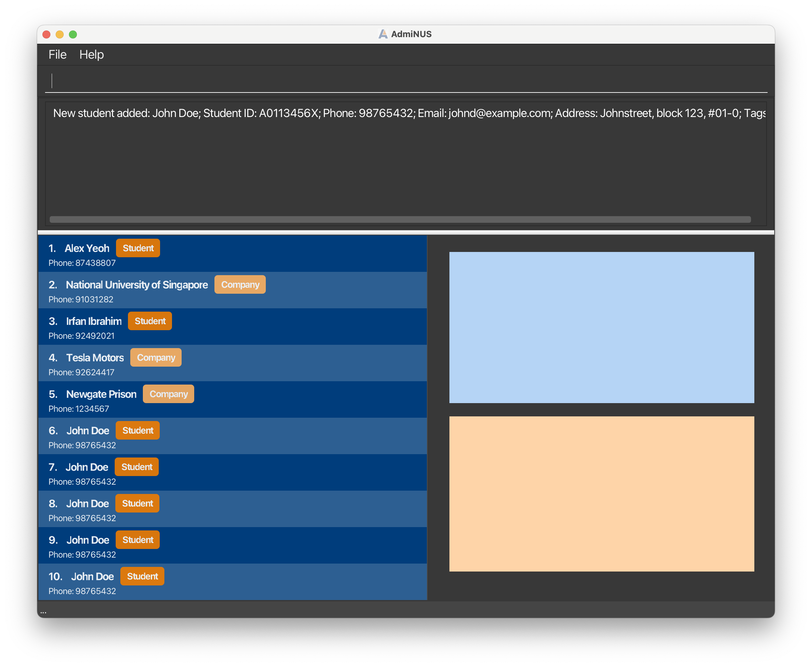
Task: Click Company tag beside Tesla Motors
Action: click(155, 358)
